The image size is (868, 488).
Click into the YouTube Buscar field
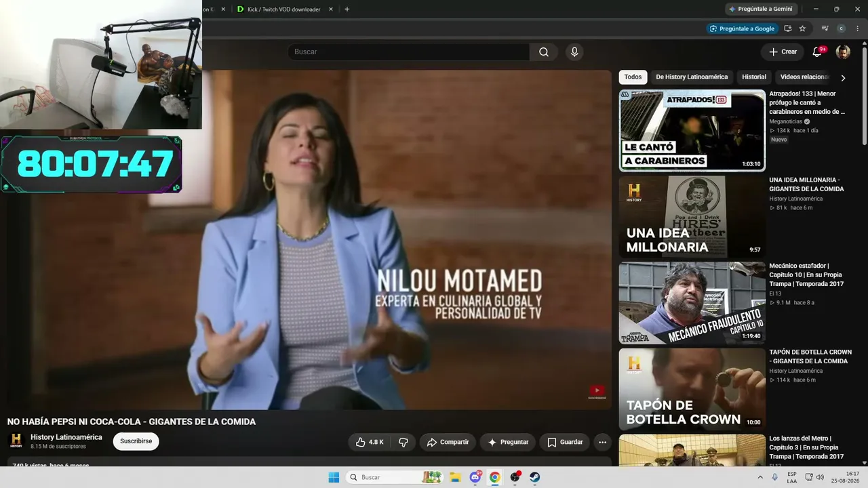pyautogui.click(x=408, y=52)
